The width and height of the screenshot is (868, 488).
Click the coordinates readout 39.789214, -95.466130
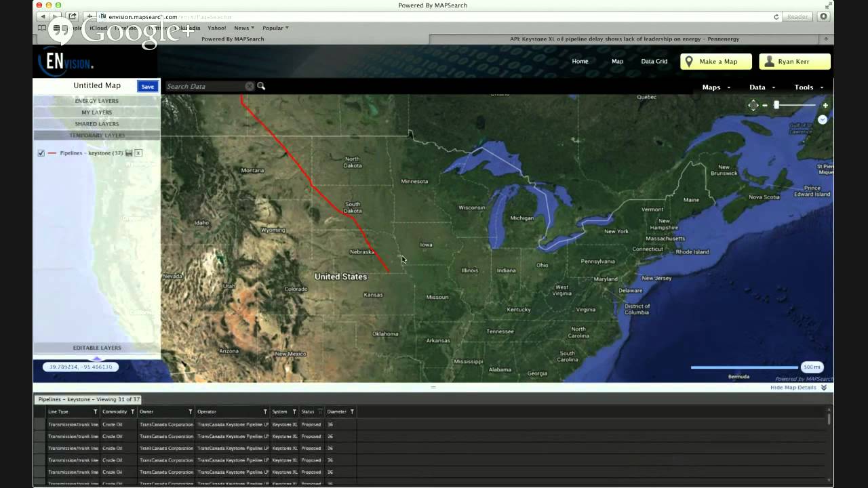(81, 367)
